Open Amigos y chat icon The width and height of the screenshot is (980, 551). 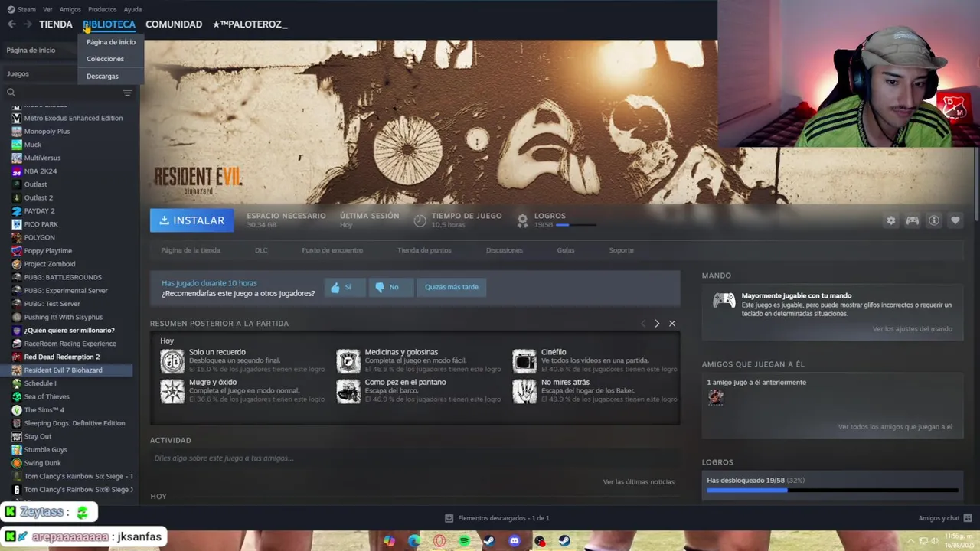pos(968,518)
